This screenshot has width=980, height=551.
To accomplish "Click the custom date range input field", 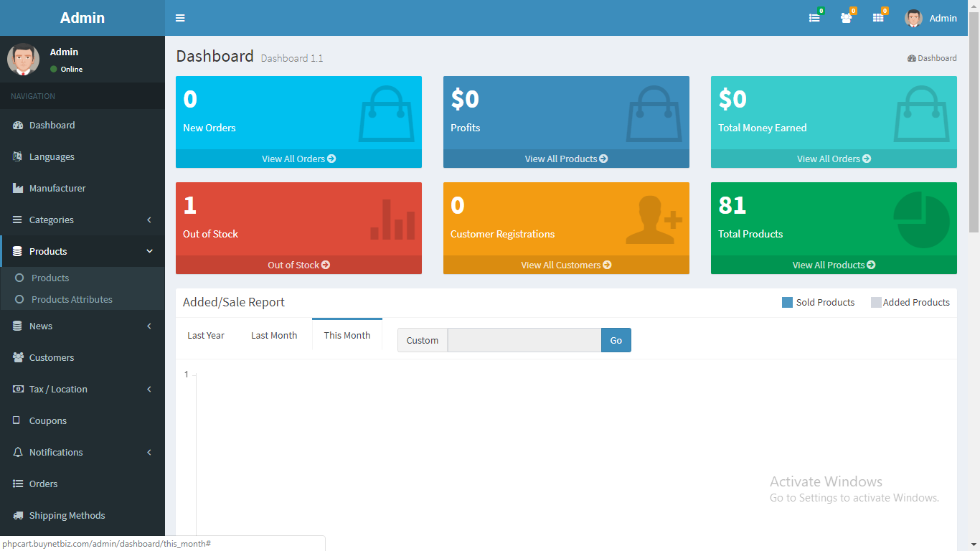I will click(x=524, y=340).
